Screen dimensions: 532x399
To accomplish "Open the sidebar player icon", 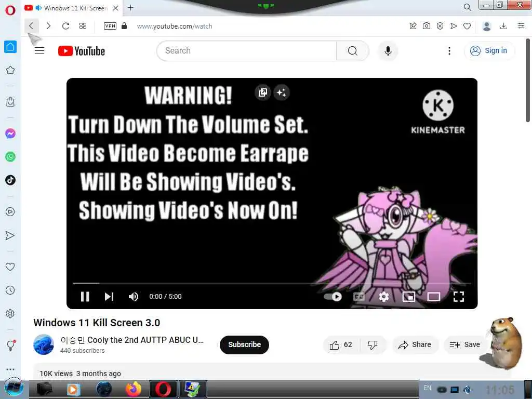I will point(10,212).
